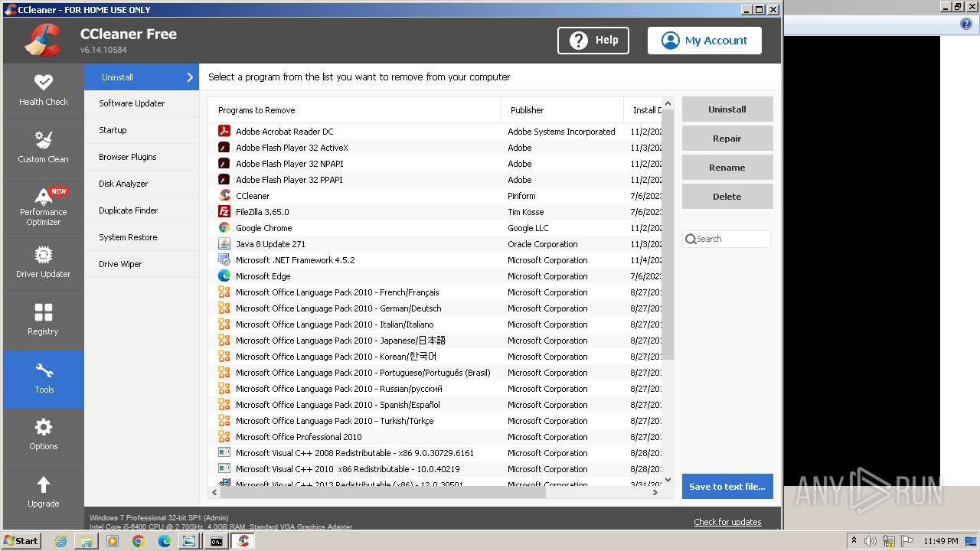Open Disk Analyzer tool

[142, 184]
